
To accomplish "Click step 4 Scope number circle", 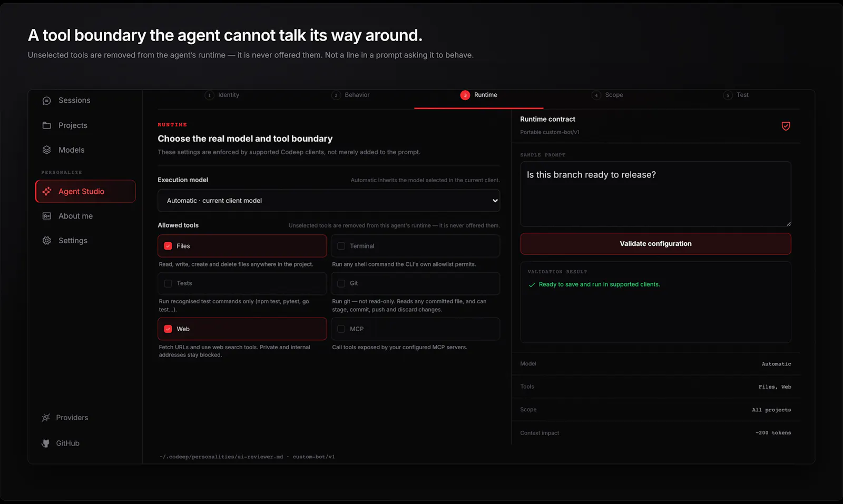I will coord(596,95).
